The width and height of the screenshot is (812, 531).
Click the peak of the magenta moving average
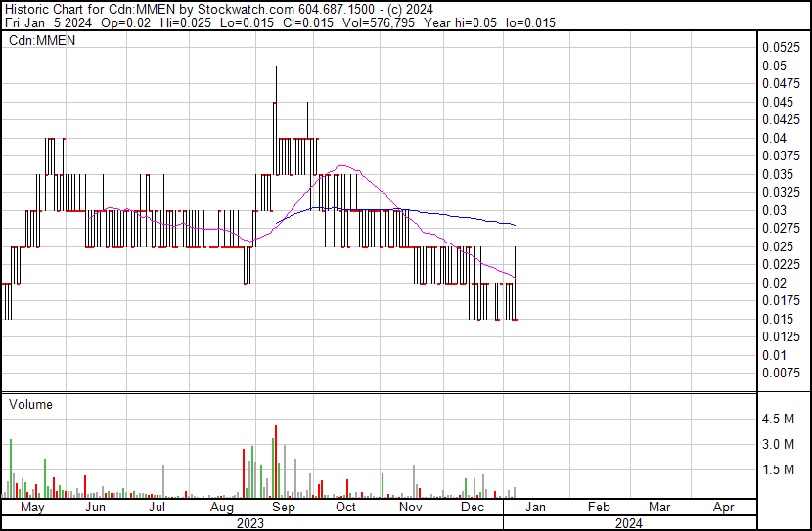342,166
